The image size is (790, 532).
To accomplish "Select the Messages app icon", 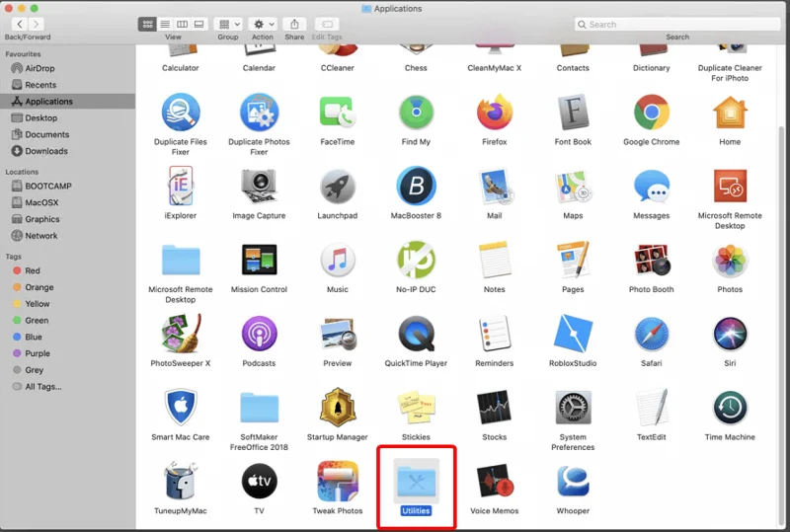I will click(652, 186).
